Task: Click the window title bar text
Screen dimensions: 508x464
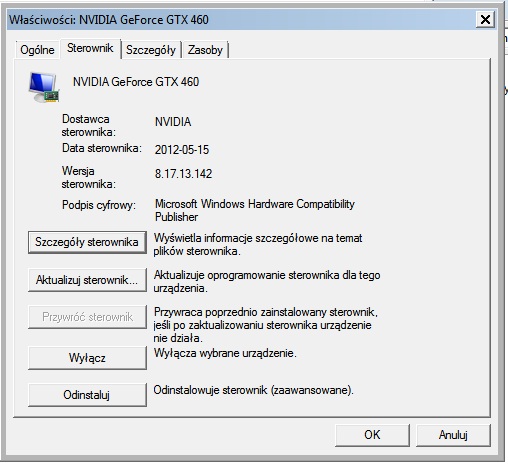Action: tap(109, 20)
